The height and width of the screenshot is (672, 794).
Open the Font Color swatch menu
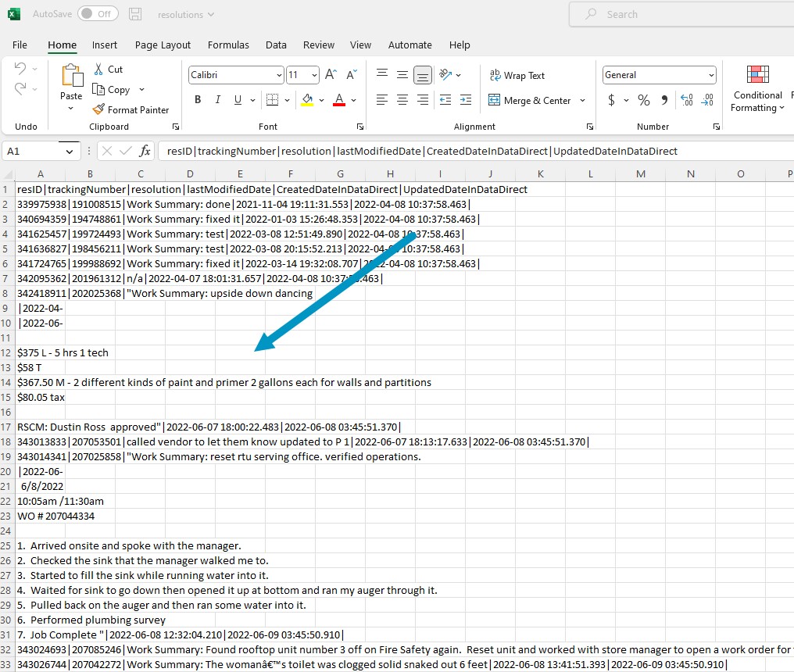pyautogui.click(x=352, y=100)
